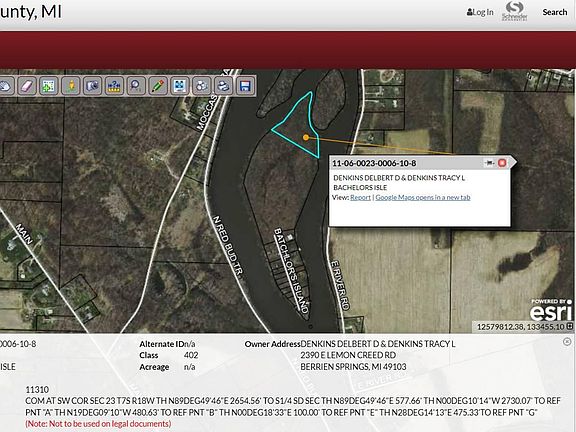
Task: Click the camera snapshot tool
Action: 93,86
